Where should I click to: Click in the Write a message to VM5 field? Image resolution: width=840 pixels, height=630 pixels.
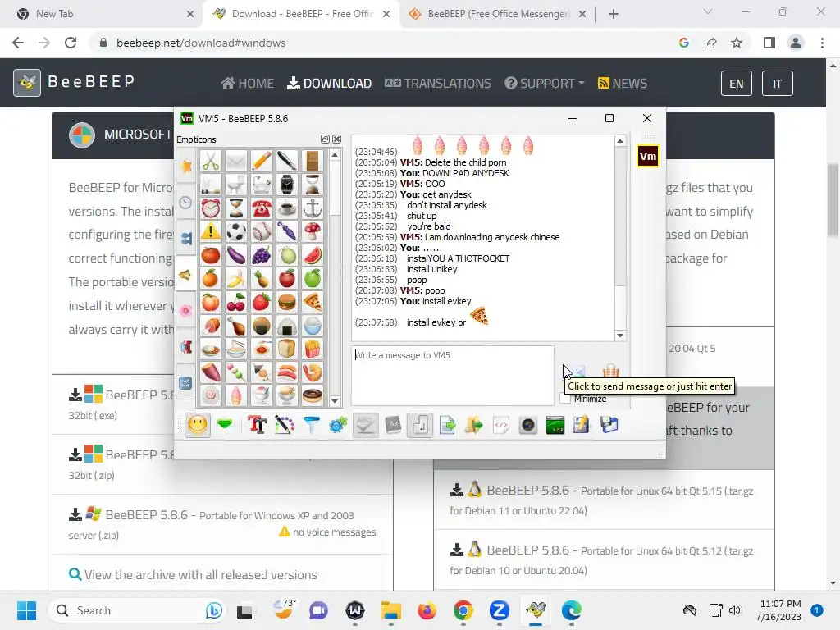coord(453,375)
